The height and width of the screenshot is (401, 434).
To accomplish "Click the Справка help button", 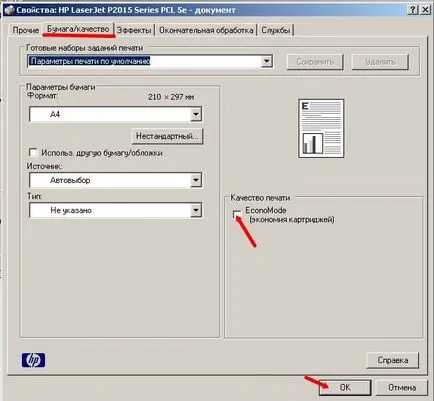I will 393,360.
